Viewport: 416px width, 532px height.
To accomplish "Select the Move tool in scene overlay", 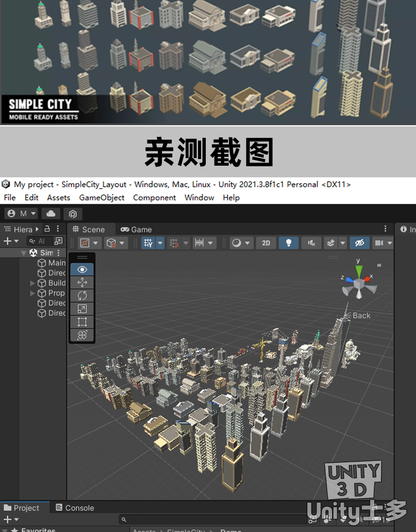I will pos(82,283).
